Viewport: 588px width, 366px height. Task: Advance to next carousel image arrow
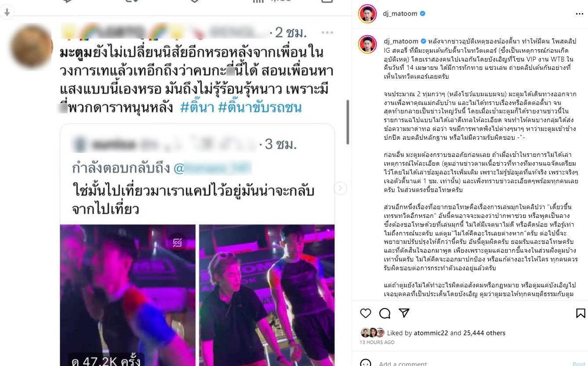pos(340,188)
